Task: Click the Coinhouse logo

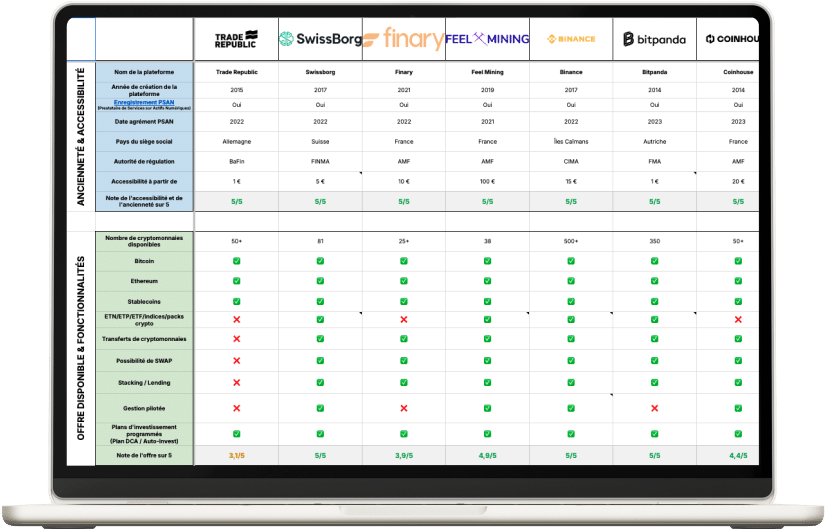Action: click(732, 39)
